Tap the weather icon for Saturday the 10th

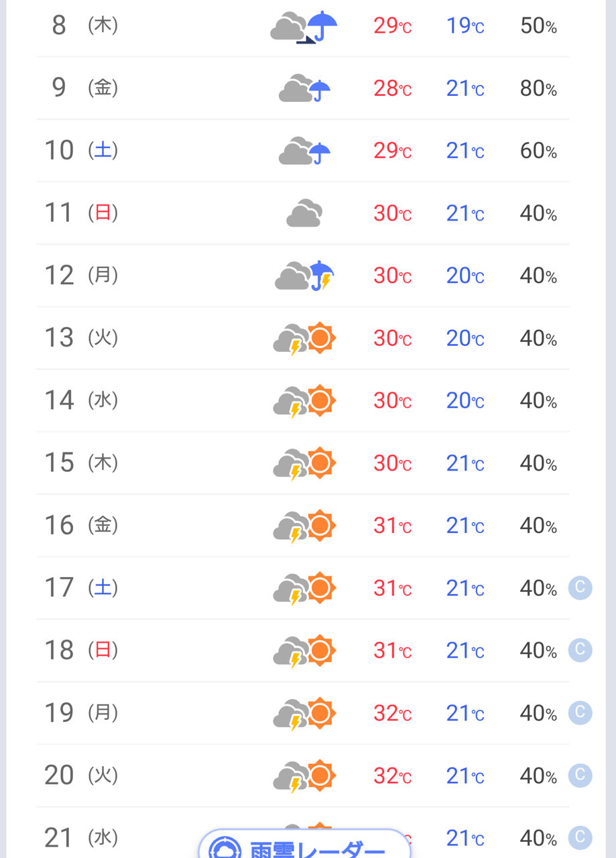pyautogui.click(x=304, y=151)
